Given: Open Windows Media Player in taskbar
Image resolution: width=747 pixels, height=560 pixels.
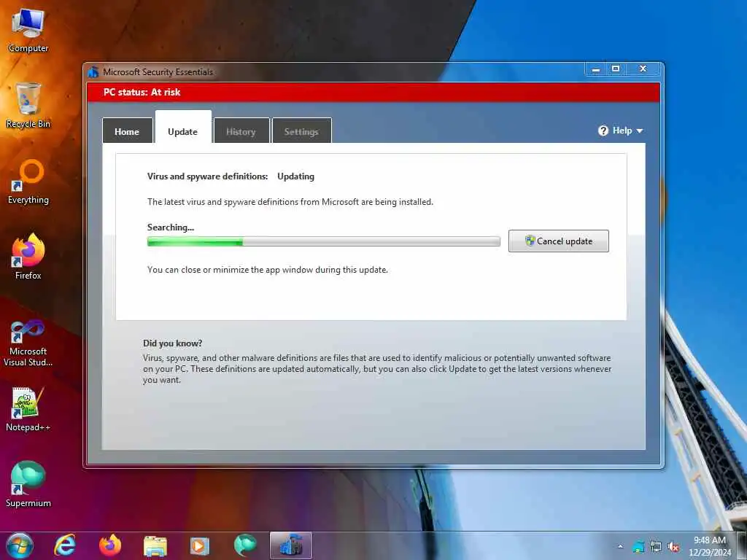Looking at the screenshot, I should point(200,545).
